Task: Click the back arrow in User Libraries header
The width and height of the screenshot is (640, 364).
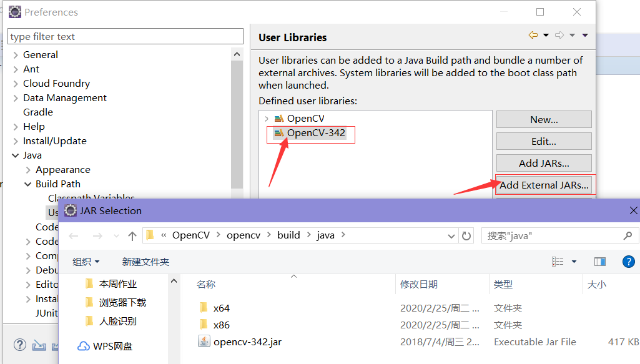Action: coord(533,35)
